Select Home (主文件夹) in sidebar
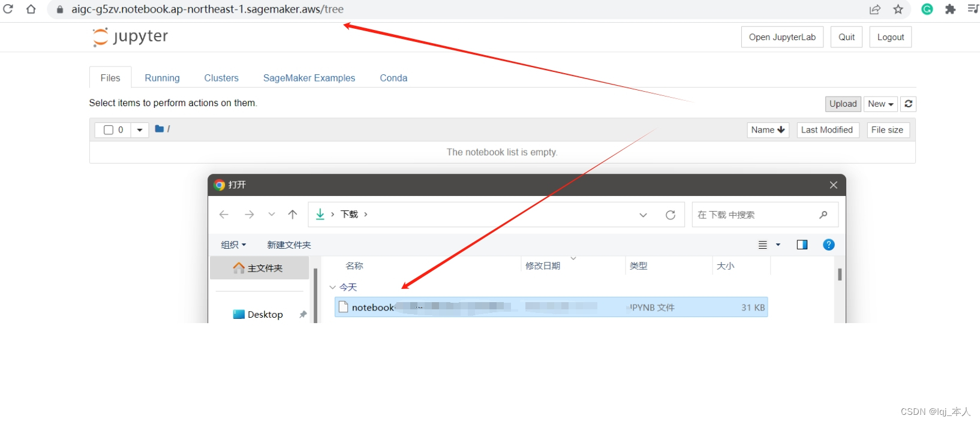Screen dimensions: 980x422 [x=259, y=268]
